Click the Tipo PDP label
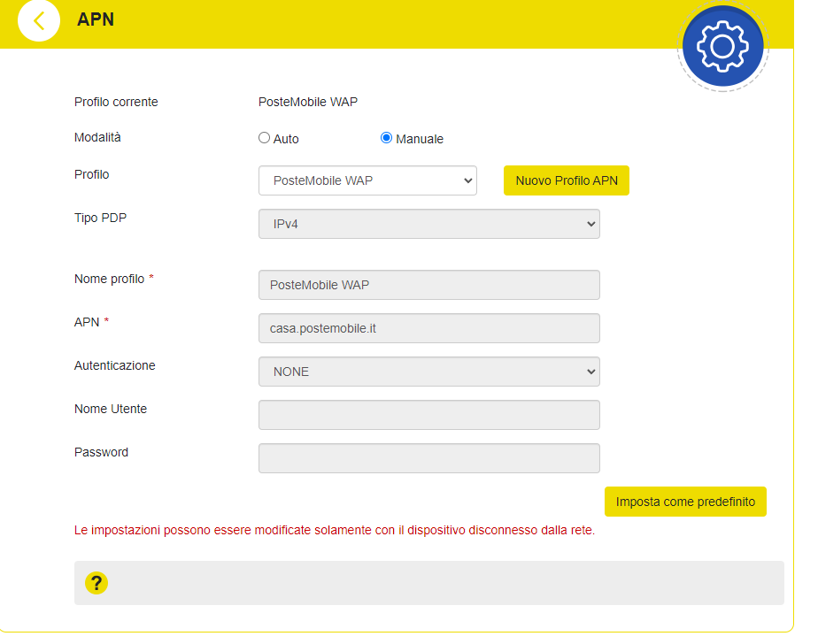The height and width of the screenshot is (644, 818). (100, 218)
